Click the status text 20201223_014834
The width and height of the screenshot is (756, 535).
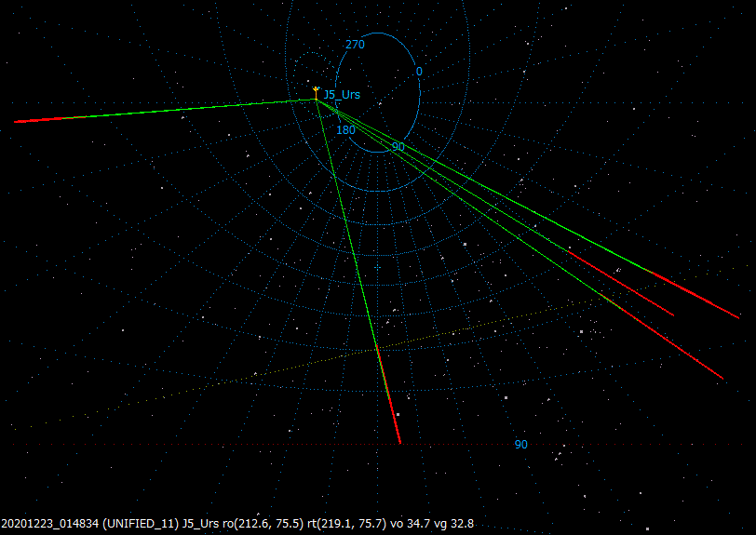[x=50, y=524]
